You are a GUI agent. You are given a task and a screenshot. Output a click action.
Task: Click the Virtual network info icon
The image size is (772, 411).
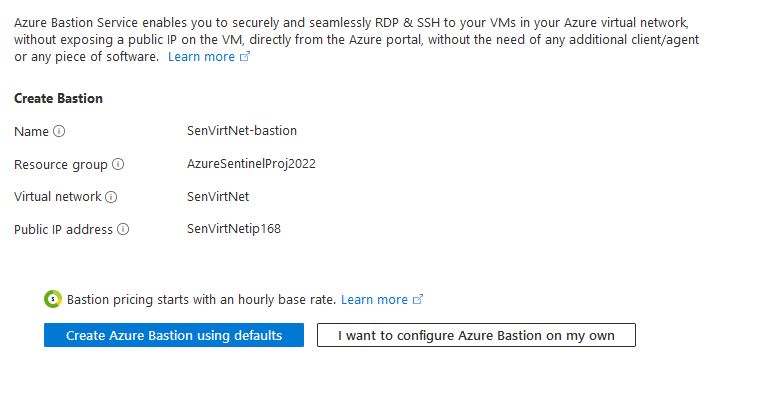point(111,197)
